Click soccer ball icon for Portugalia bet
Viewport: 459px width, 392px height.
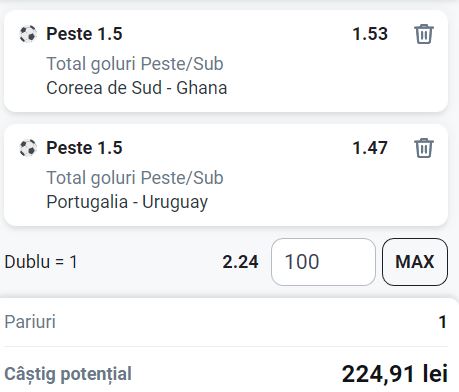[28, 148]
